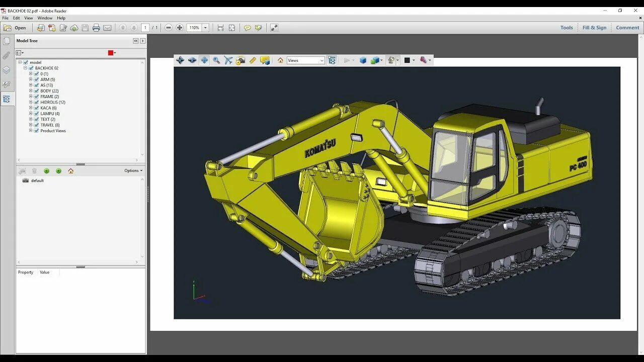This screenshot has width=644, height=362.
Task: Open the Fill & Sign pane
Action: [594, 28]
